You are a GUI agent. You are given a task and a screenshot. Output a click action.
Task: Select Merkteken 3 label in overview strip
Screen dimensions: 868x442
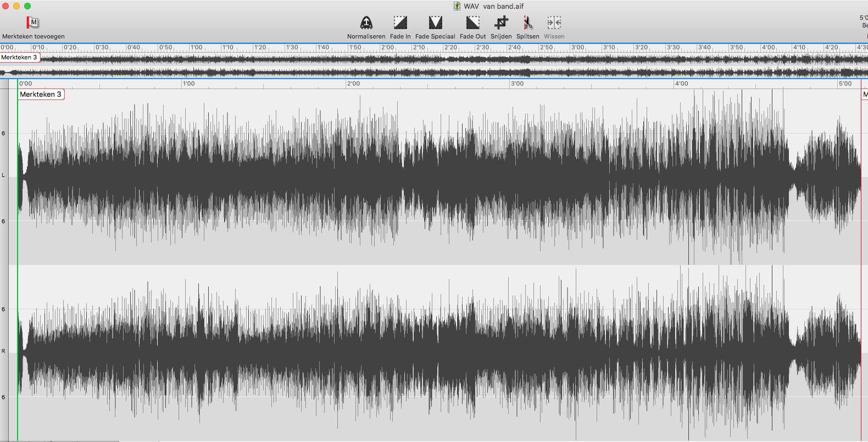click(19, 57)
